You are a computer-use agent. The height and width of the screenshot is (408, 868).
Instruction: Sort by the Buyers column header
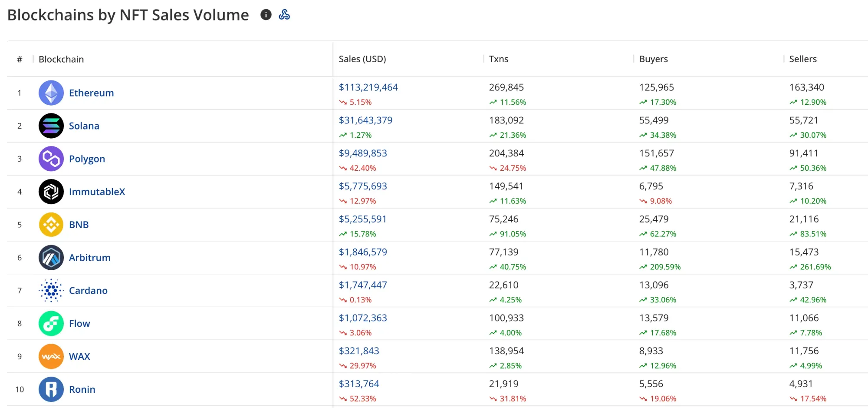654,59
